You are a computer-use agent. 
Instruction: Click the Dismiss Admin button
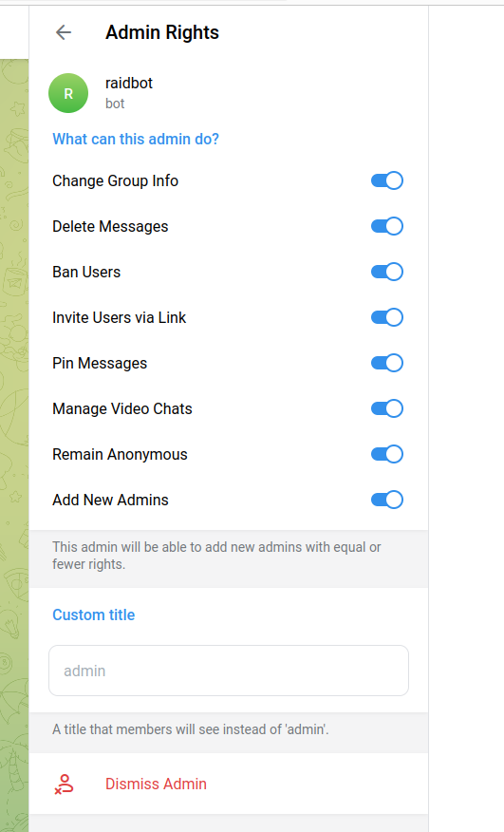click(229, 785)
